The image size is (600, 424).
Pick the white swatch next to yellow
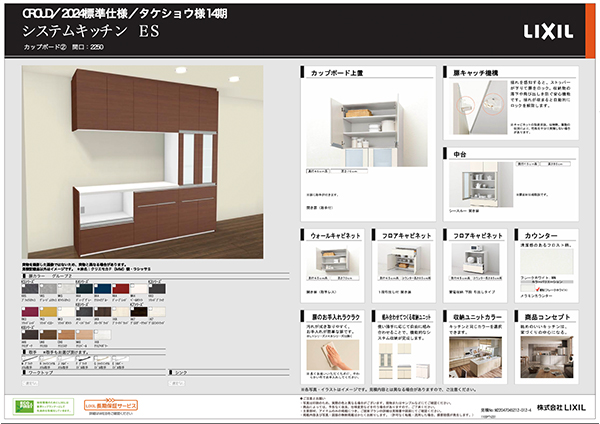pos(66,312)
